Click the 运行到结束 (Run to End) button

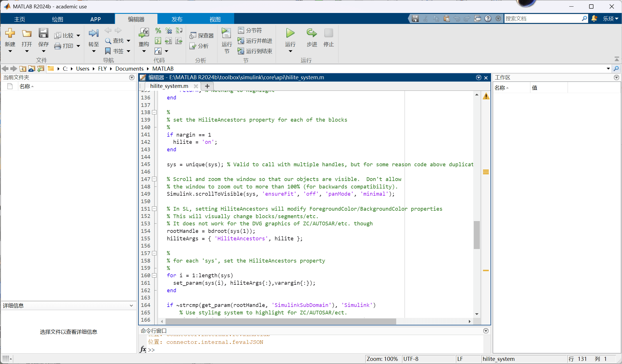click(255, 51)
